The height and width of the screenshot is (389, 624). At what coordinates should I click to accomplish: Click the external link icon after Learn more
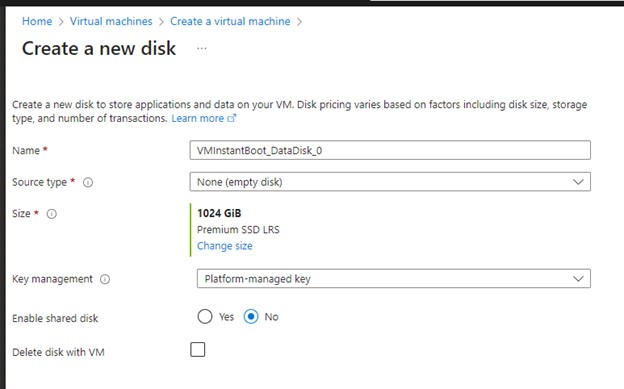point(232,118)
